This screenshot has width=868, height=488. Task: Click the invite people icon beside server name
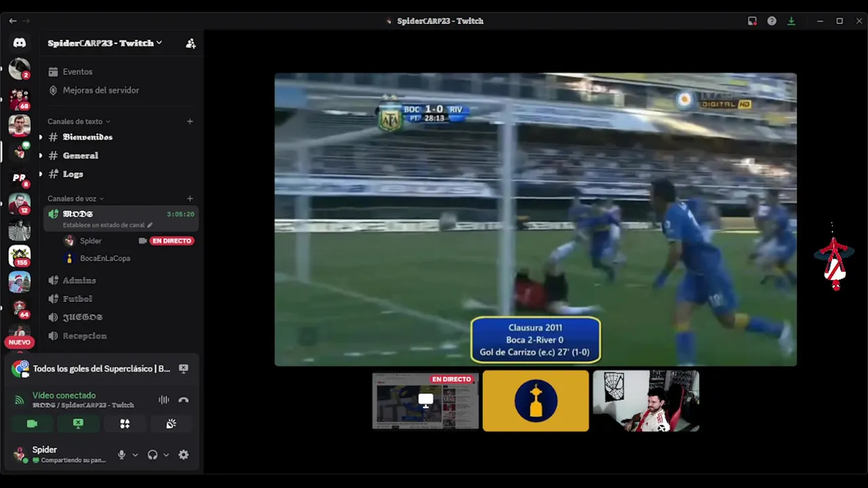coord(191,43)
